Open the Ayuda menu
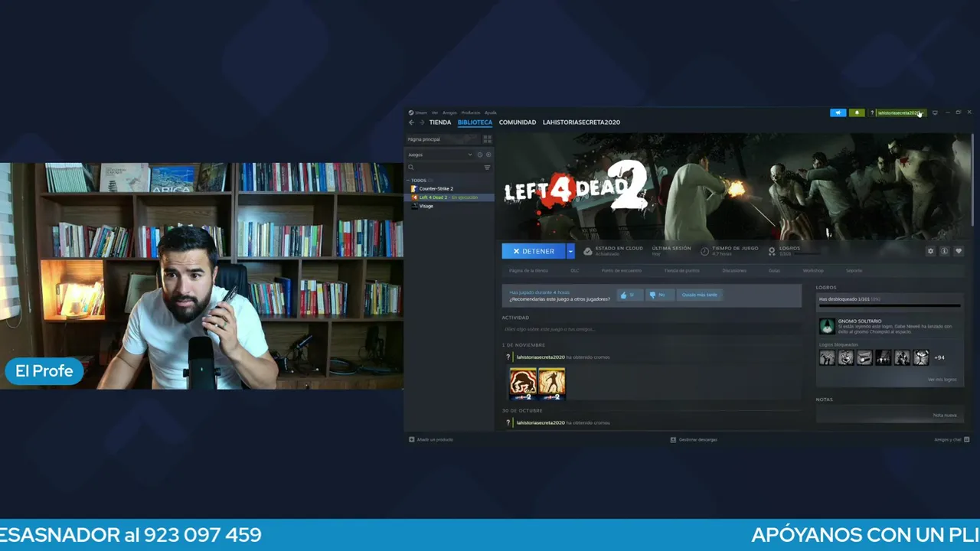The image size is (980, 551). coord(491,112)
